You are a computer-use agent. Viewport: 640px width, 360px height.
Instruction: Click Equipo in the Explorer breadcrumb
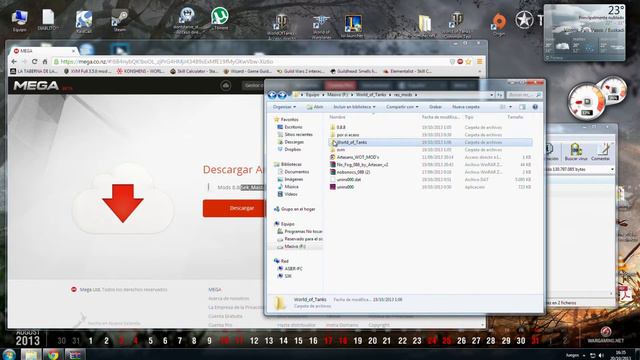pos(313,95)
